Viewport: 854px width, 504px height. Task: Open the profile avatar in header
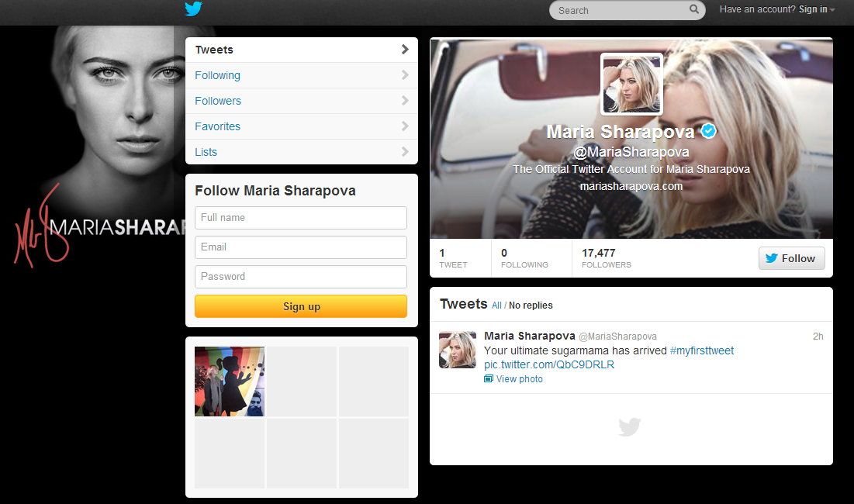click(x=631, y=85)
